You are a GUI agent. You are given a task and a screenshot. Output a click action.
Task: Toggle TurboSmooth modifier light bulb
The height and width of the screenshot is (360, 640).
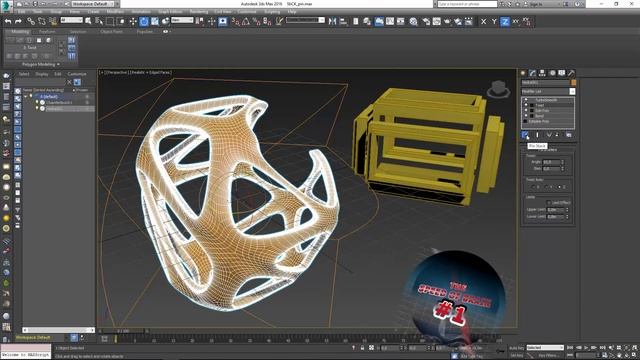pyautogui.click(x=526, y=100)
